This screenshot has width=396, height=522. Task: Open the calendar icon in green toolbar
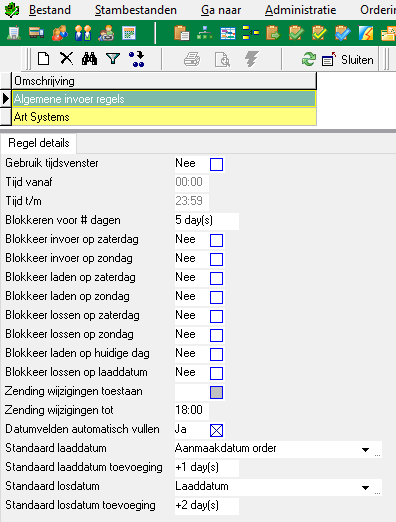pos(129,33)
